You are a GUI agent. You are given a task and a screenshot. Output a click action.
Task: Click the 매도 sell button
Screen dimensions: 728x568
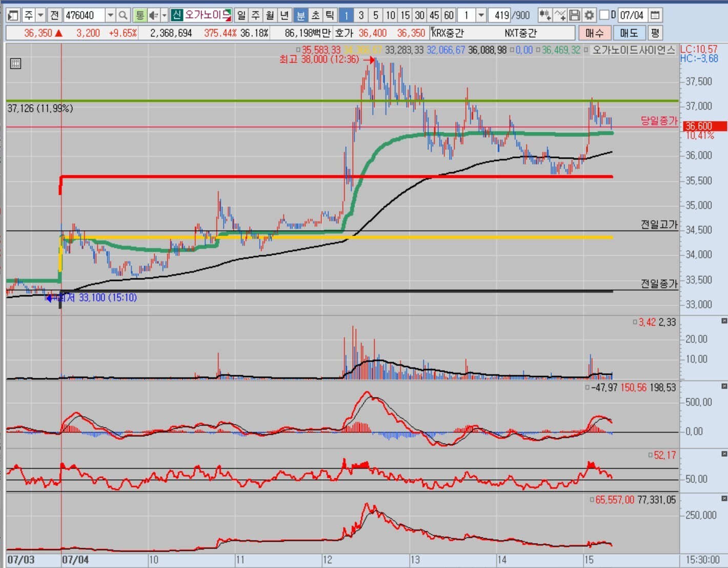pyautogui.click(x=629, y=33)
